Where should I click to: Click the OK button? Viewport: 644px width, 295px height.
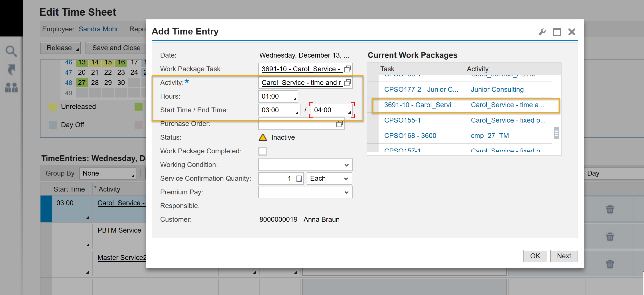click(535, 256)
